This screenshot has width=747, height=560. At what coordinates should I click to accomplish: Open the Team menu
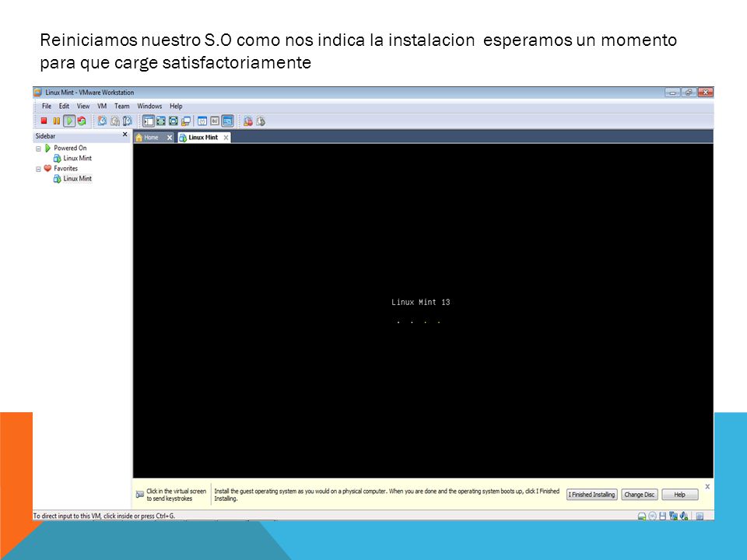pos(122,107)
